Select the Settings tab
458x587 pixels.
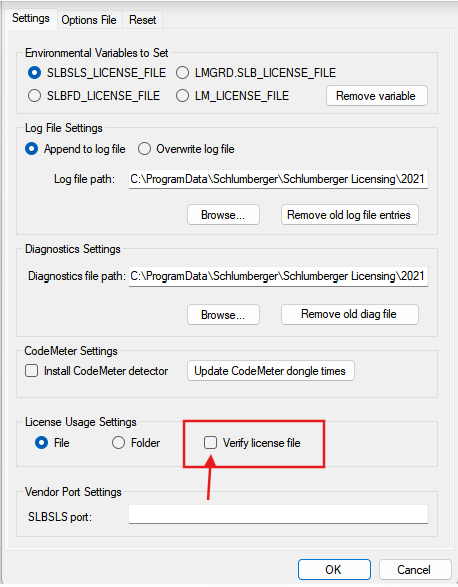(31, 18)
